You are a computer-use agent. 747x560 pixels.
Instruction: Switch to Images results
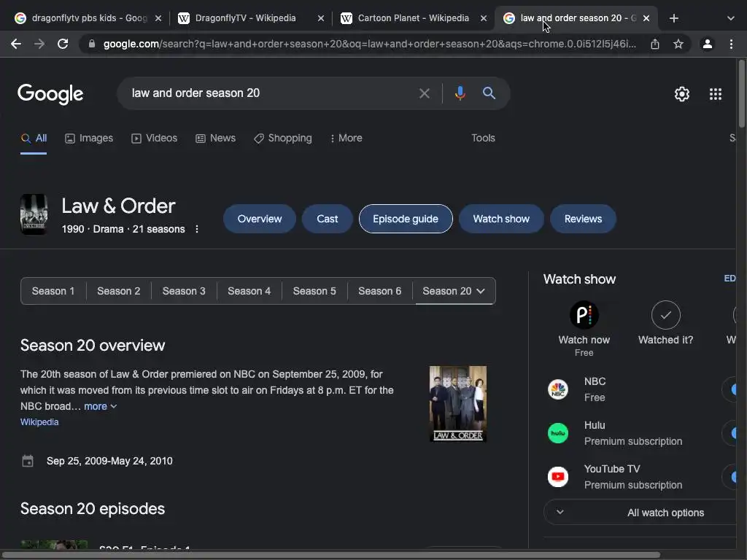click(88, 138)
